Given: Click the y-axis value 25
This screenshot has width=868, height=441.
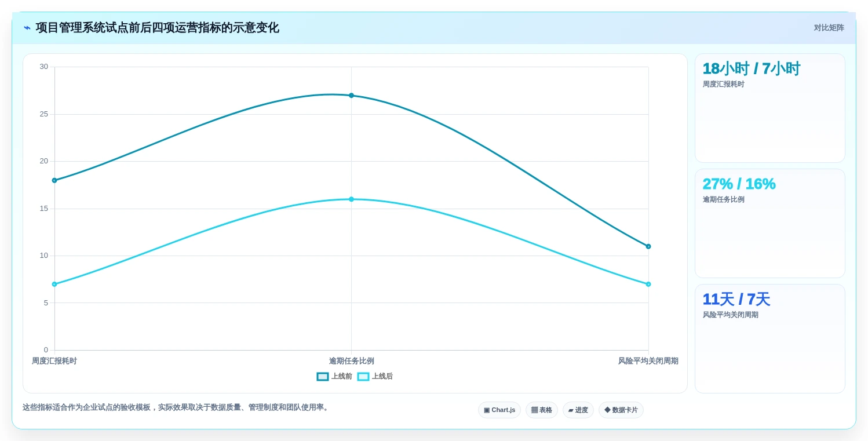Looking at the screenshot, I should pos(44,114).
